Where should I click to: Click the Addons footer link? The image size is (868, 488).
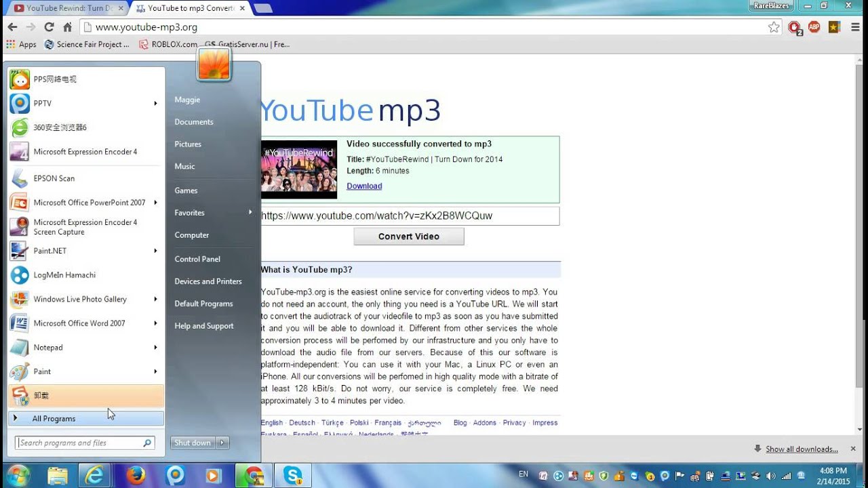tap(485, 423)
